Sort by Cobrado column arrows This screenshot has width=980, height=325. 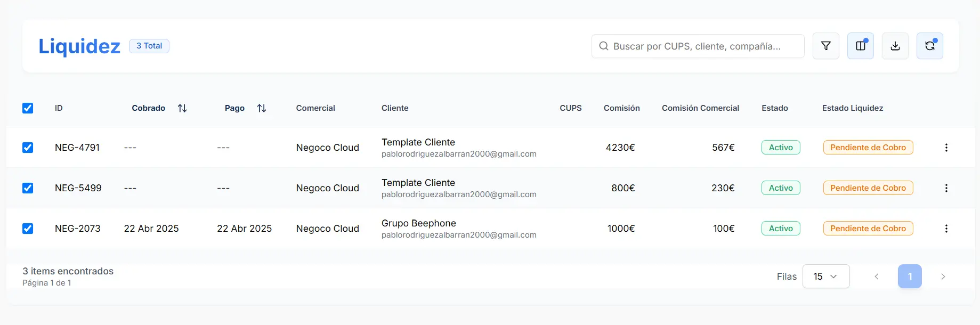tap(182, 108)
